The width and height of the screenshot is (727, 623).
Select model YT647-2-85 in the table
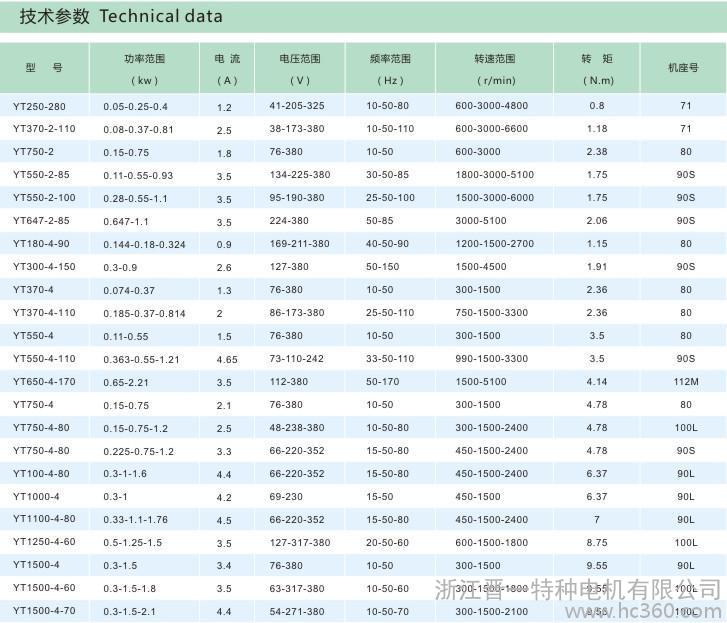(x=41, y=221)
